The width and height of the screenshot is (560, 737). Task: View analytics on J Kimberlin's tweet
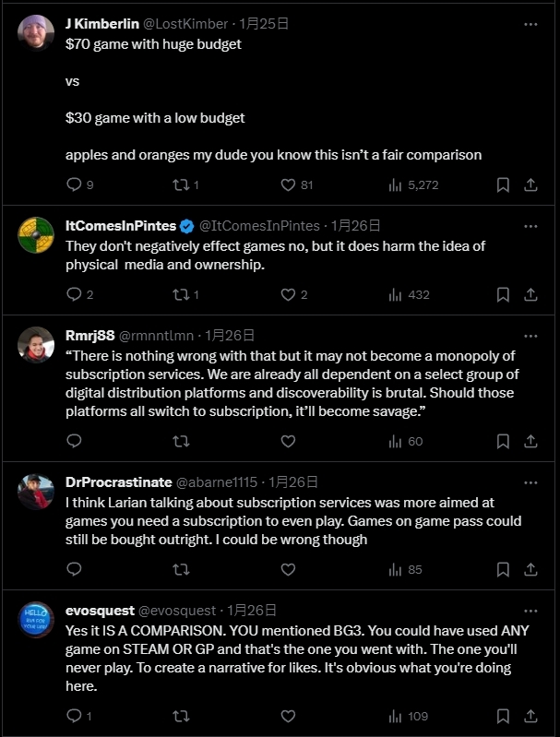tap(397, 184)
